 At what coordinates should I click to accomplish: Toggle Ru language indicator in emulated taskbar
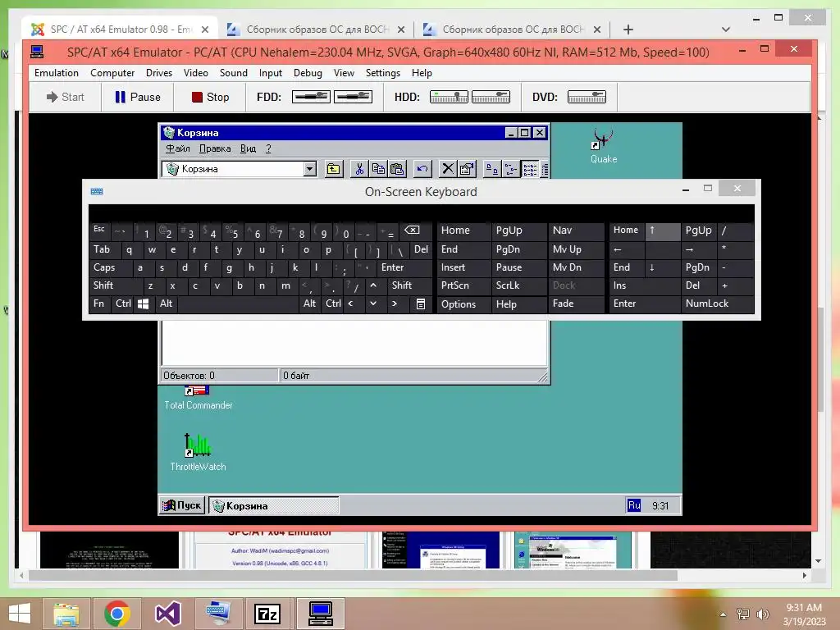click(x=634, y=505)
